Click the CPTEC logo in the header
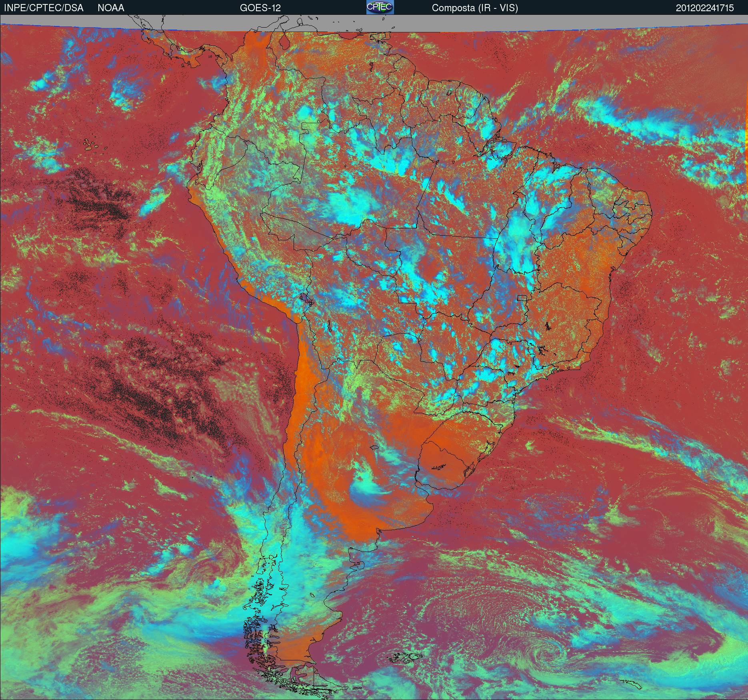This screenshot has width=748, height=700. [380, 7]
